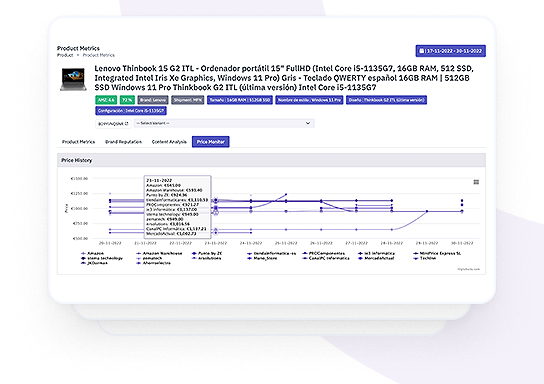Click the €1500.00 y-axis label
The width and height of the screenshot is (544, 384).
pos(79,179)
